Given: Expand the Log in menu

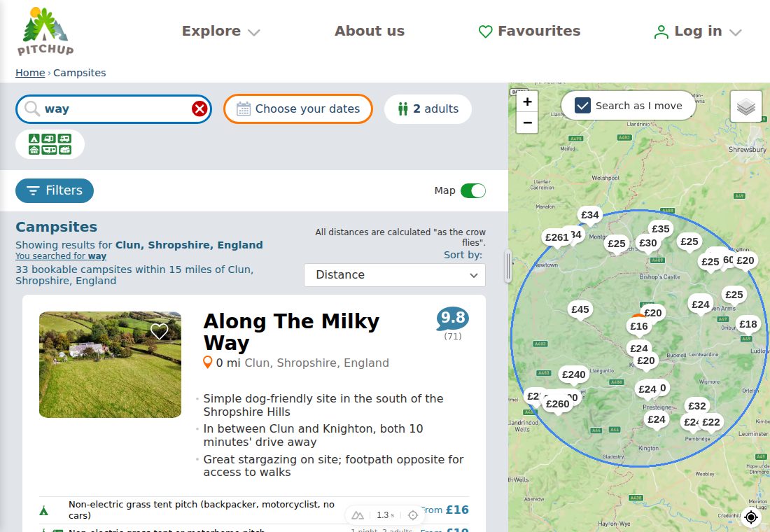Looking at the screenshot, I should (698, 31).
